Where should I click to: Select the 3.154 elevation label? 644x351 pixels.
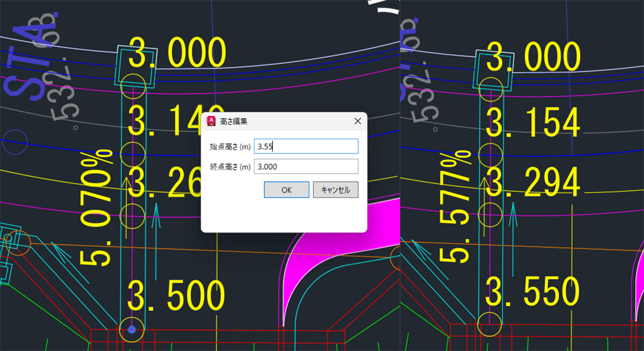click(x=534, y=123)
